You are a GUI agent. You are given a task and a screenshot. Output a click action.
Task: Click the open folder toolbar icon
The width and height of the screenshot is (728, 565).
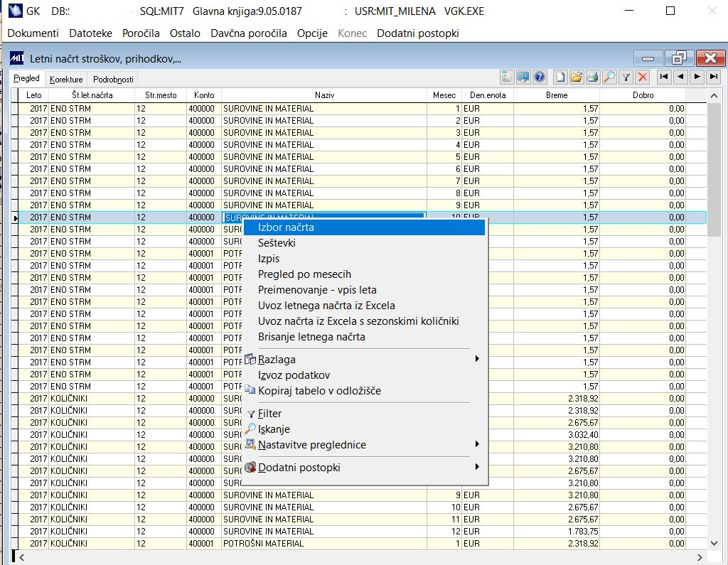(576, 77)
